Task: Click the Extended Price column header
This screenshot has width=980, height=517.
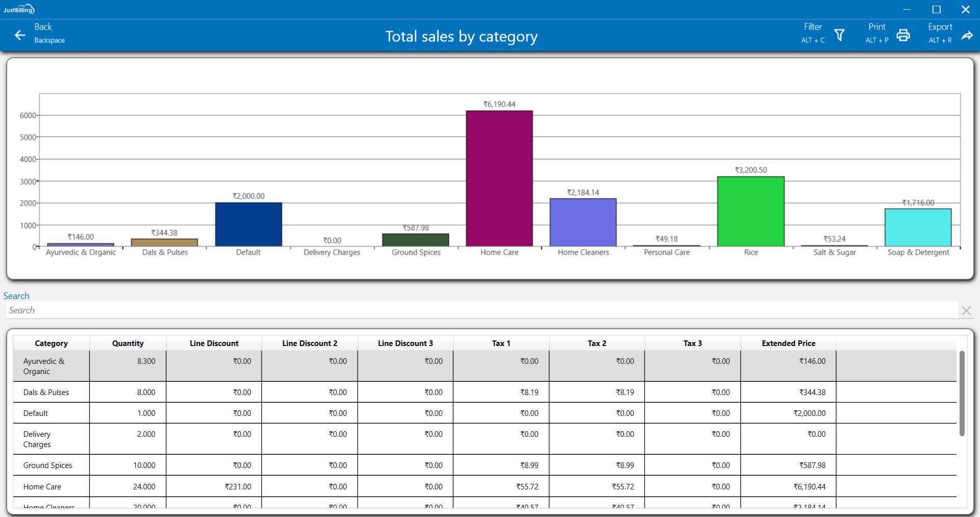Action: click(788, 343)
